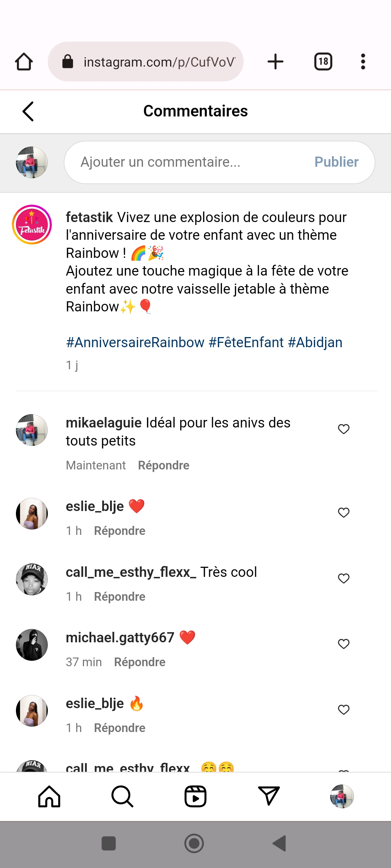The image size is (391, 868).
Task: Open the browser three-dot menu
Action: tap(363, 61)
